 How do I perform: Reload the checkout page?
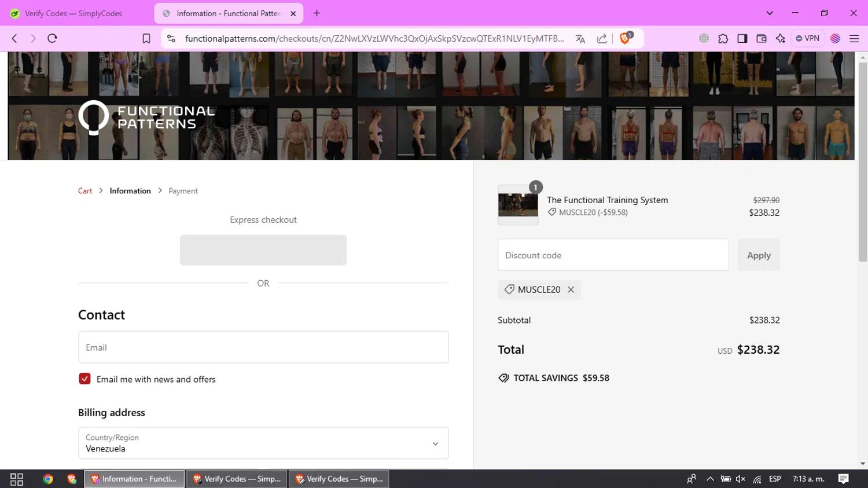[x=52, y=38]
